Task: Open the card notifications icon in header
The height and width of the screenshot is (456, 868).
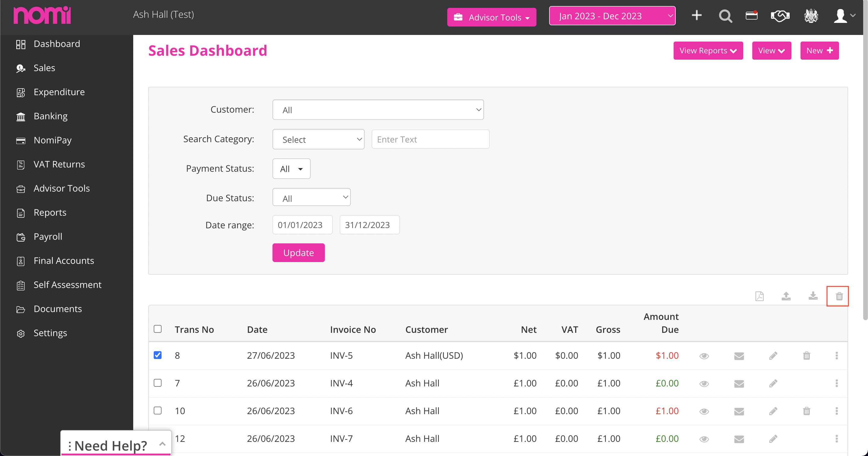Action: point(752,15)
